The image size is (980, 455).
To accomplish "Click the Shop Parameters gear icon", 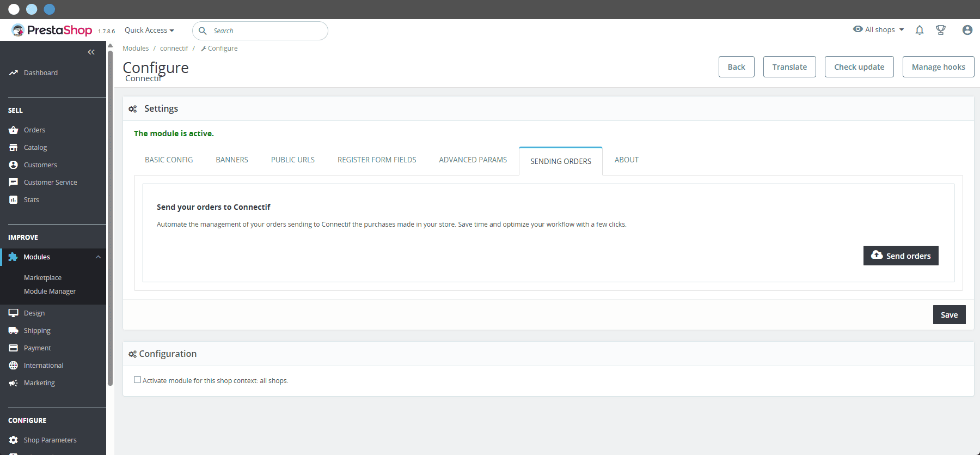I will [14, 440].
